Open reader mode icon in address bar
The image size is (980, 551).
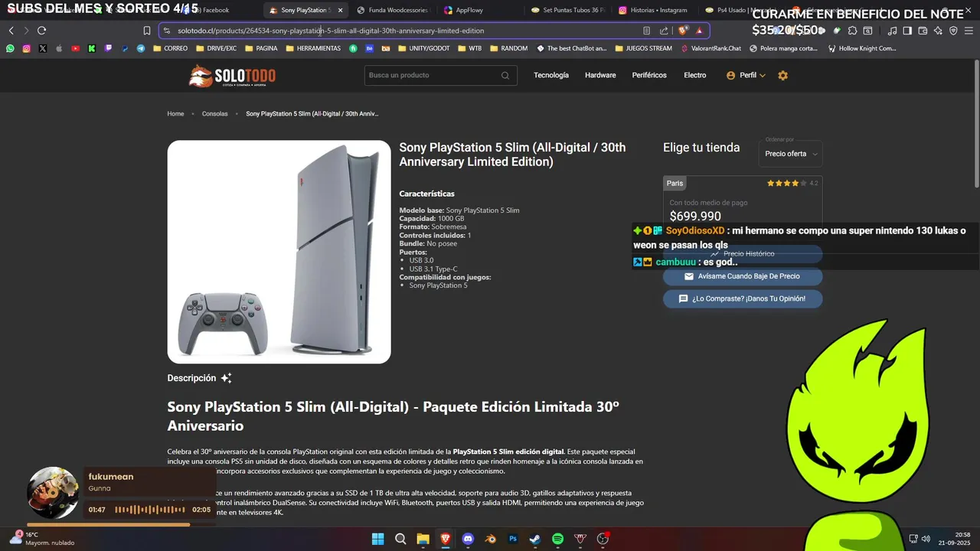pos(646,31)
